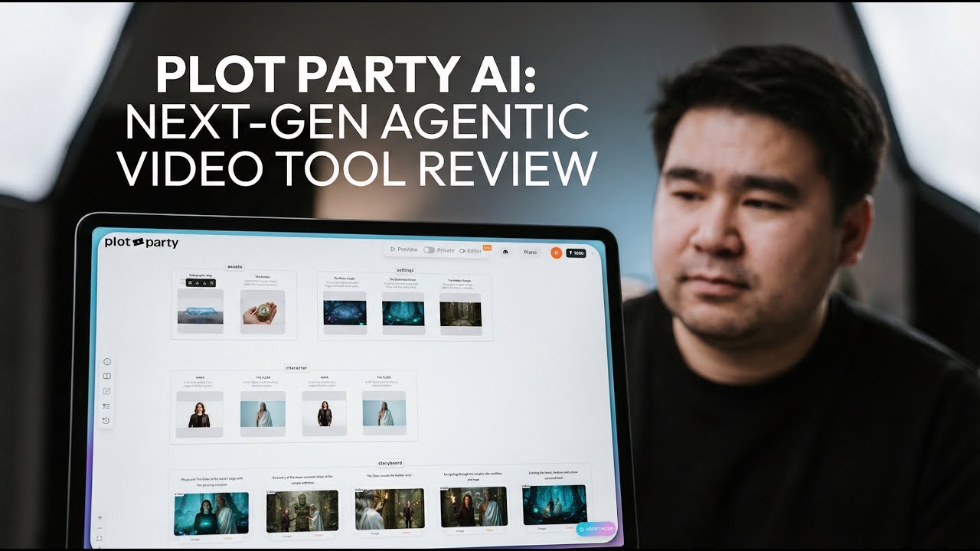
Task: Click the edit note icon in sidebar
Action: point(106,391)
